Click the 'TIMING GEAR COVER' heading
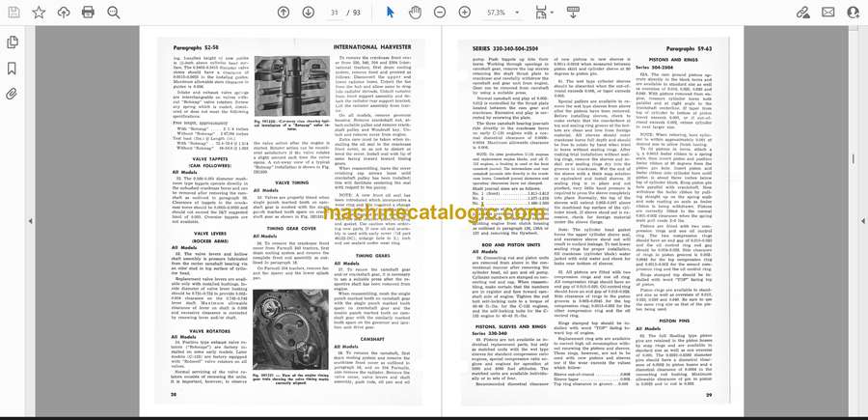The width and height of the screenshot is (868, 420). coord(290,228)
